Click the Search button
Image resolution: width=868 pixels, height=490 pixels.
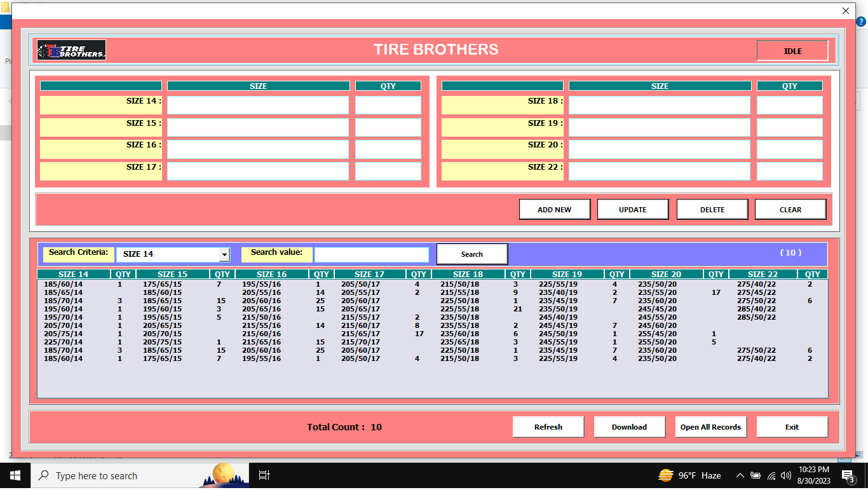(x=471, y=254)
